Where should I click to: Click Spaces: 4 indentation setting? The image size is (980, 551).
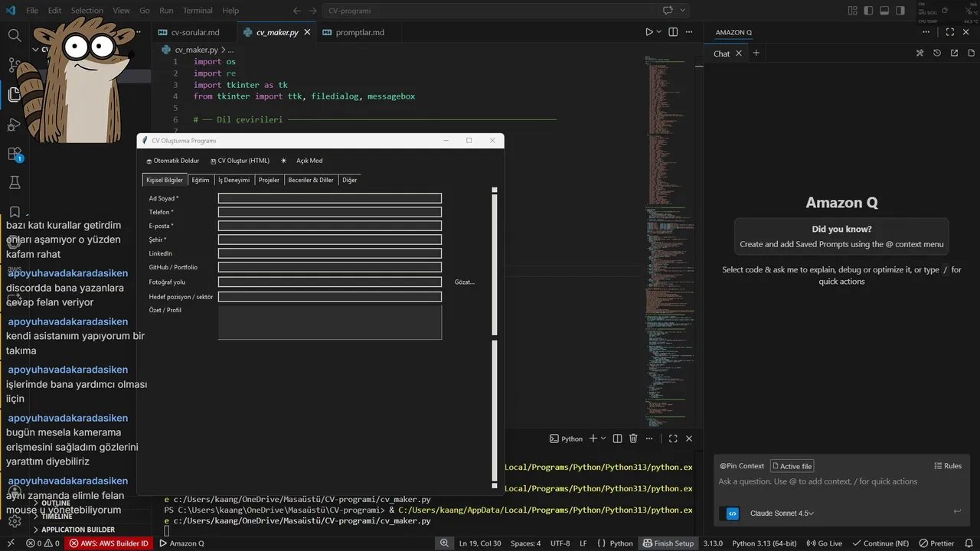pos(525,543)
